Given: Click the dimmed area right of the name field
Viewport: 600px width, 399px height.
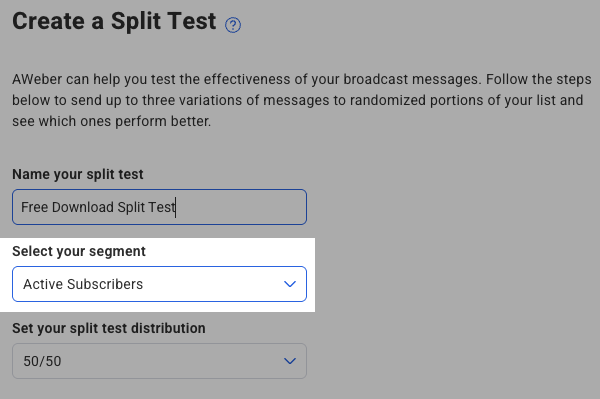Looking at the screenshot, I should coord(452,207).
